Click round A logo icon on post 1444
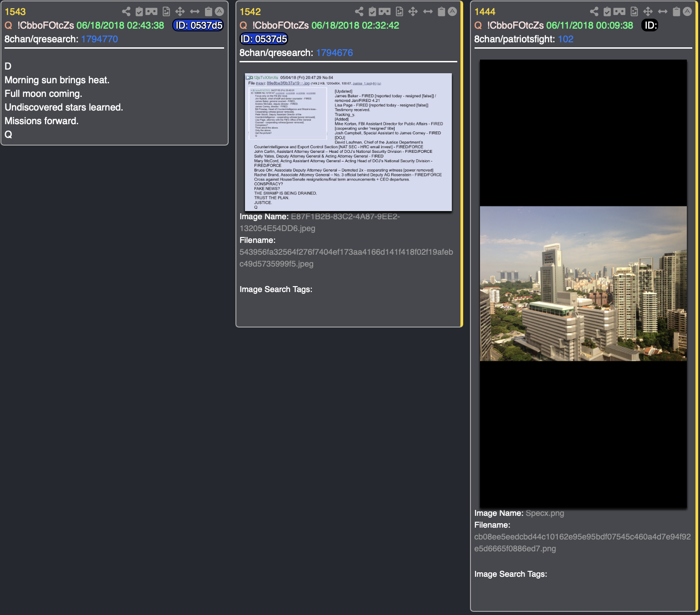The height and width of the screenshot is (615, 700). pyautogui.click(x=687, y=11)
